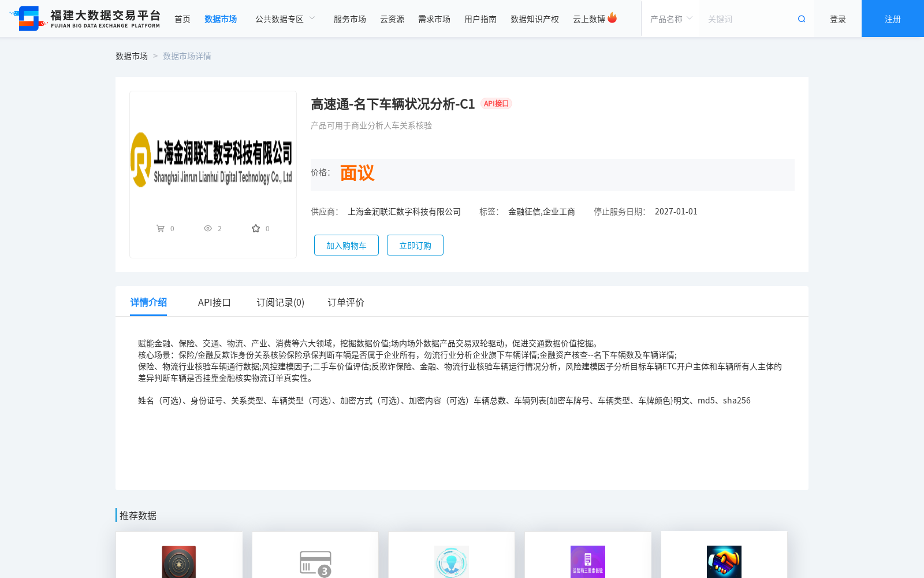The width and height of the screenshot is (924, 578).
Task: Click the supplier company logo image
Action: (213, 160)
